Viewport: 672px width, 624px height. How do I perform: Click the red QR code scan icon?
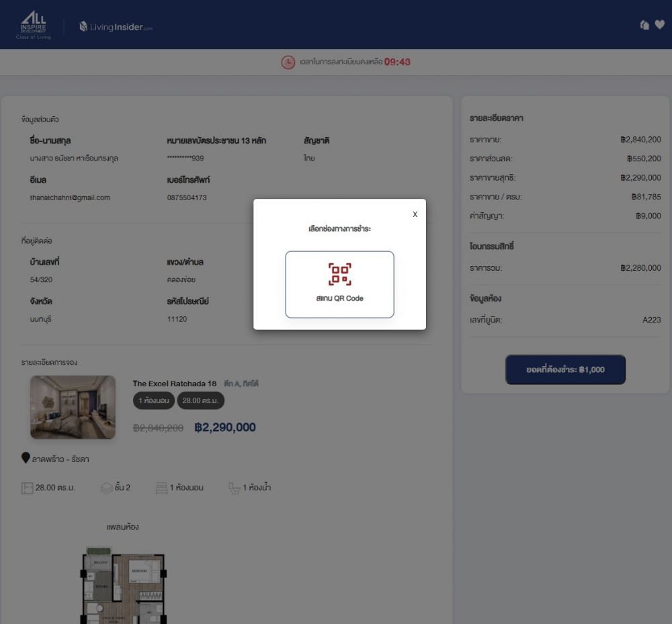339,274
